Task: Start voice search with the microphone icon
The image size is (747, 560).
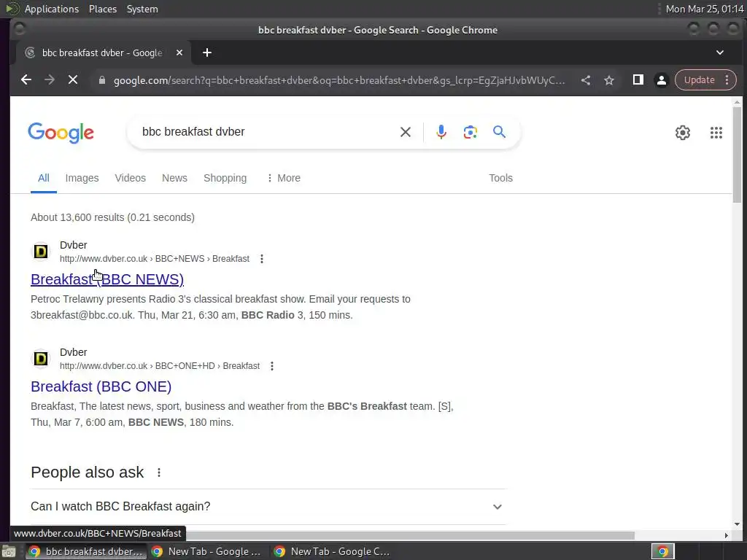Action: pyautogui.click(x=441, y=132)
